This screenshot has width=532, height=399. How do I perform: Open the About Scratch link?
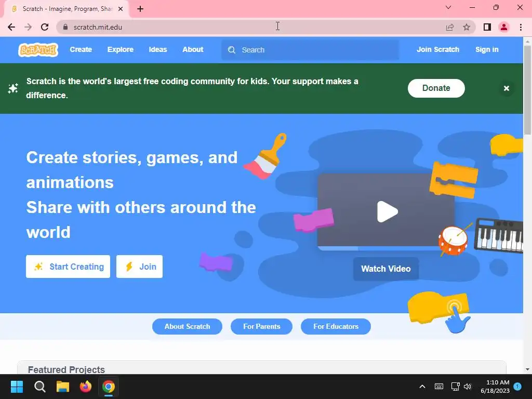tap(187, 326)
